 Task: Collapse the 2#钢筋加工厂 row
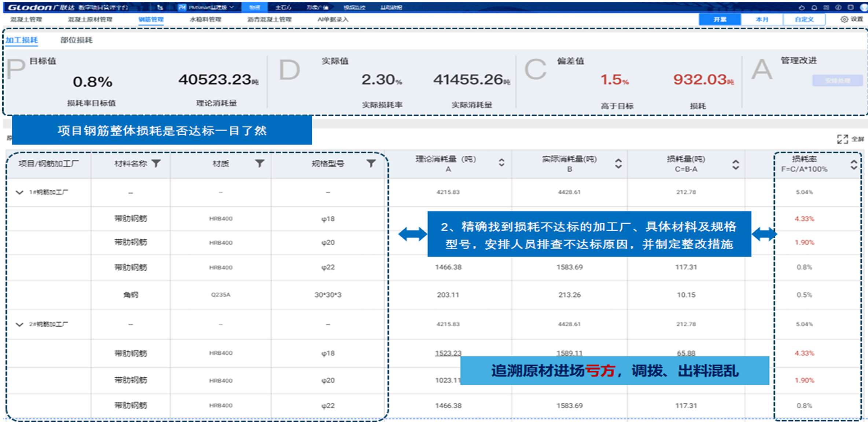point(19,324)
